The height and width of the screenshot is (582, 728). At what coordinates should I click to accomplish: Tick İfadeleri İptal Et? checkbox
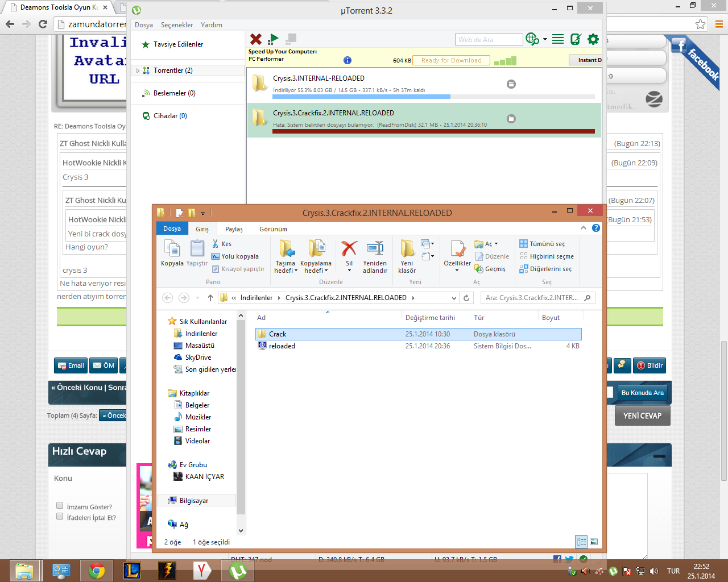pos(60,516)
